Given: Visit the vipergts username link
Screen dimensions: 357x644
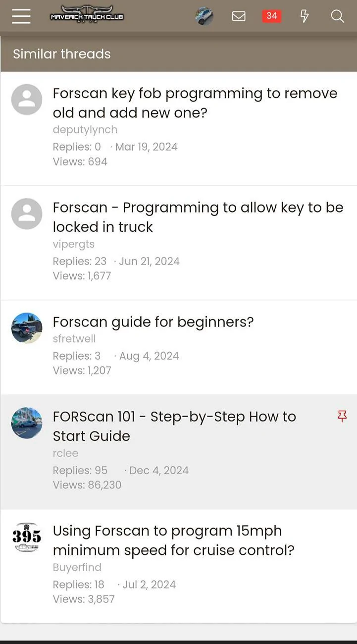Looking at the screenshot, I should [x=73, y=244].
